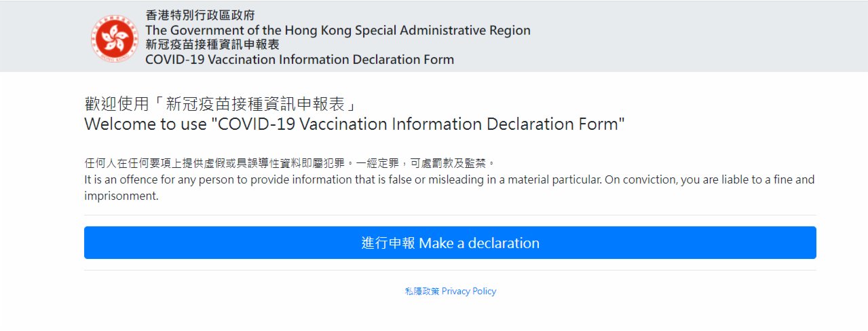Open the Privacy Policy link

pyautogui.click(x=469, y=291)
